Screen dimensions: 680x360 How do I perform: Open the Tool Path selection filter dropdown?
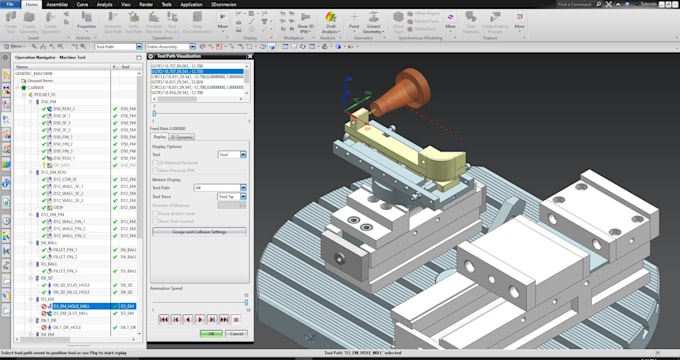point(139,46)
